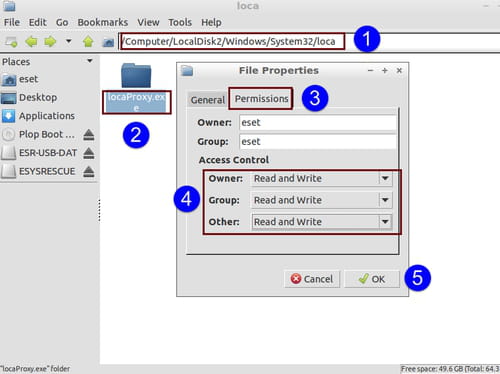Maximize the File Properties dialog
Image resolution: width=500 pixels, height=374 pixels.
pos(385,70)
